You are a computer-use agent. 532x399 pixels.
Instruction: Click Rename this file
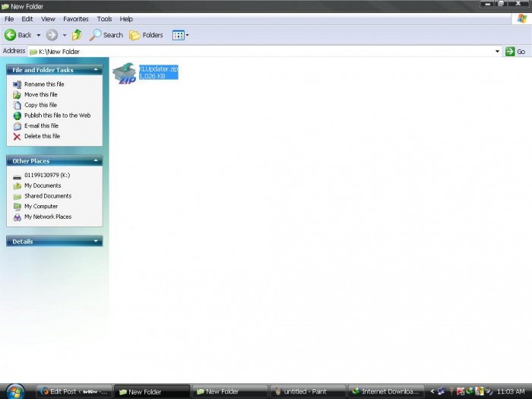pyautogui.click(x=44, y=84)
